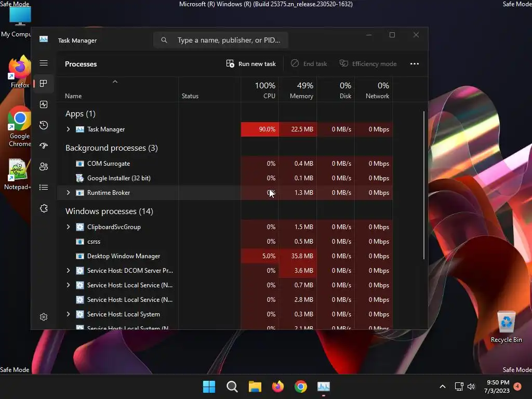Sort processes by Memory column

(298, 90)
